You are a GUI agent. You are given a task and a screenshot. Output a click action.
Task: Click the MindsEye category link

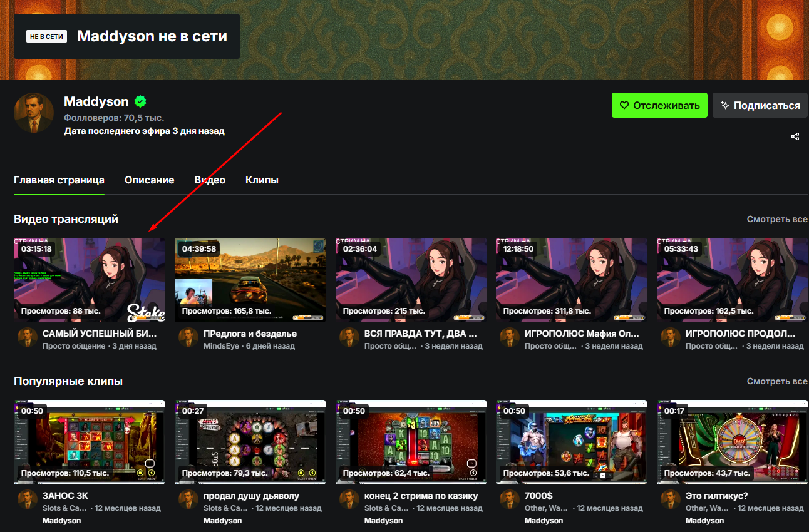pos(221,346)
